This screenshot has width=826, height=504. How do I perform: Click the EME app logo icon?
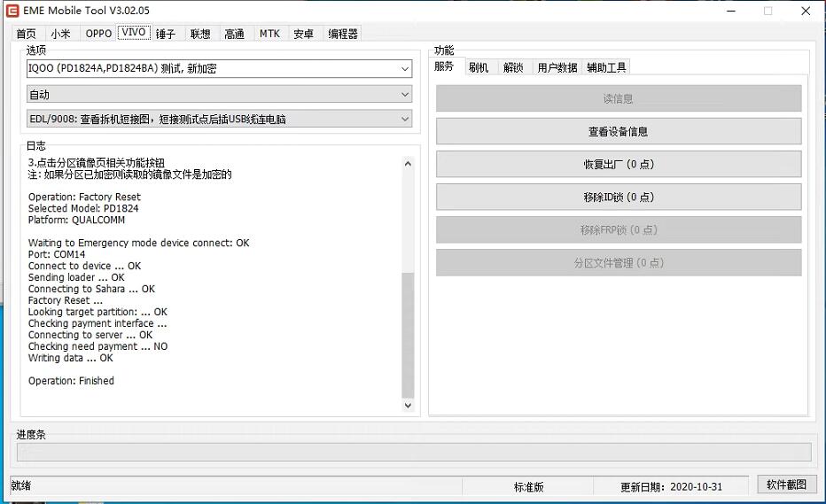tap(12, 11)
